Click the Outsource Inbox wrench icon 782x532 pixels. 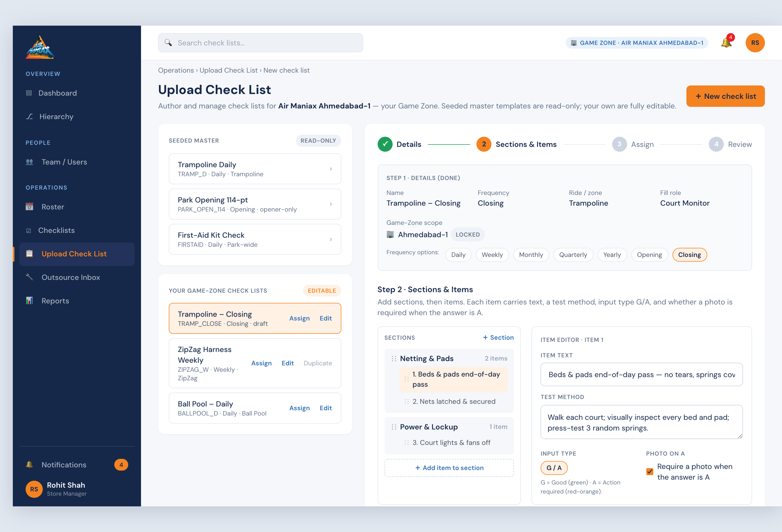coord(30,277)
